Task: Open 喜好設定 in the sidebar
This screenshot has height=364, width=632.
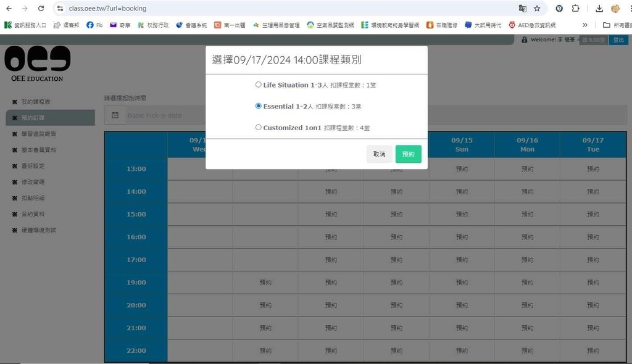Action: (33, 166)
